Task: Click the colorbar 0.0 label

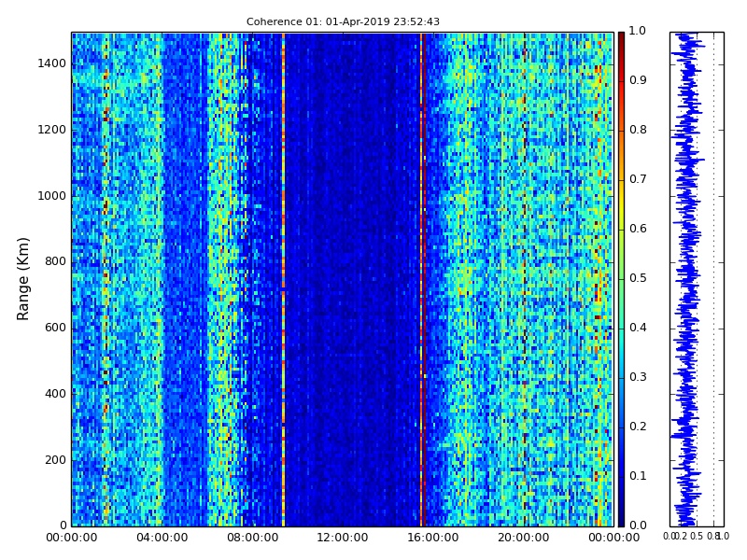Action: tap(638, 525)
